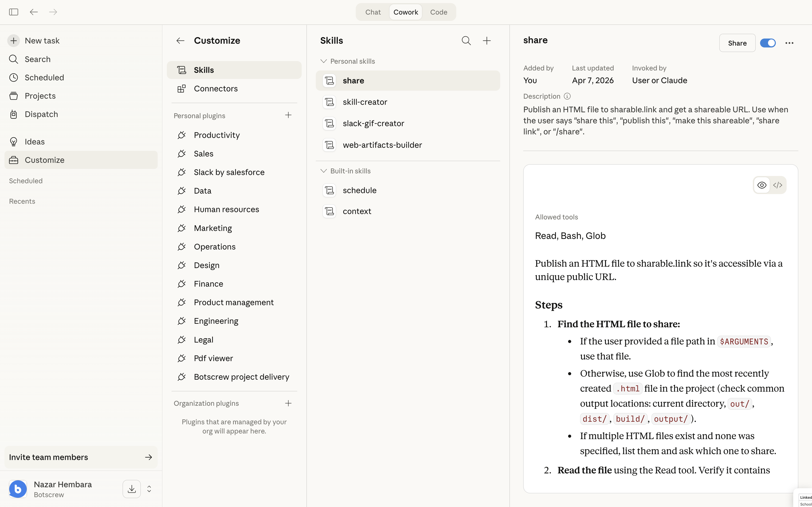This screenshot has height=507, width=812.
Task: Collapse the Built-in skills section
Action: pos(324,171)
